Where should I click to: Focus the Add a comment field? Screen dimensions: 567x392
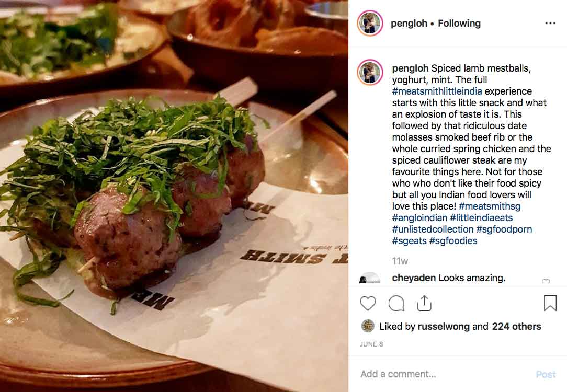(445, 374)
